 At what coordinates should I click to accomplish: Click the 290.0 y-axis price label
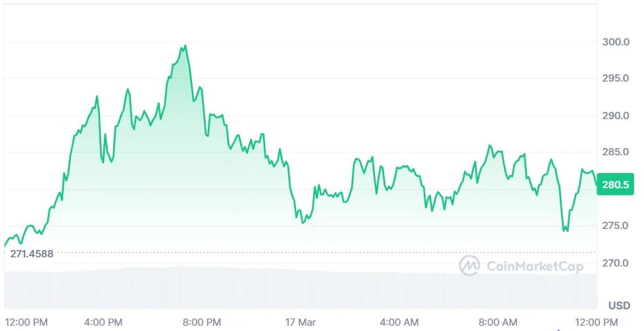coord(616,115)
